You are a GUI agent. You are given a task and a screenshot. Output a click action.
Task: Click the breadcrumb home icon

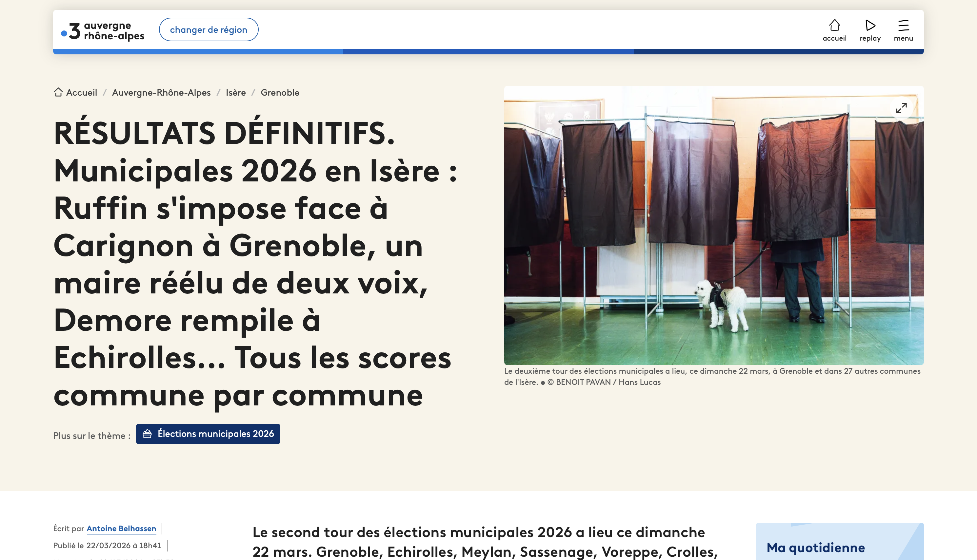[58, 92]
